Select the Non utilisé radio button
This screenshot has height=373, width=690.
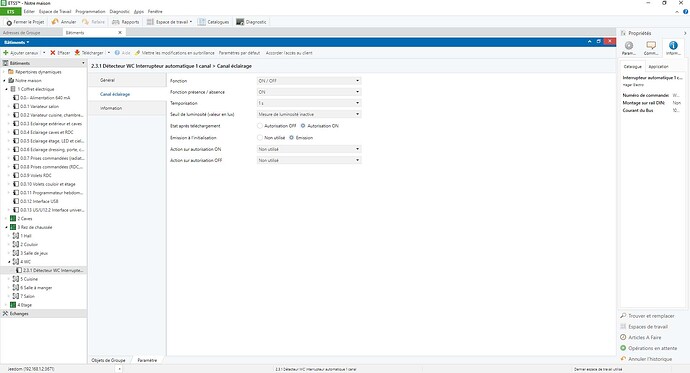pyautogui.click(x=260, y=138)
